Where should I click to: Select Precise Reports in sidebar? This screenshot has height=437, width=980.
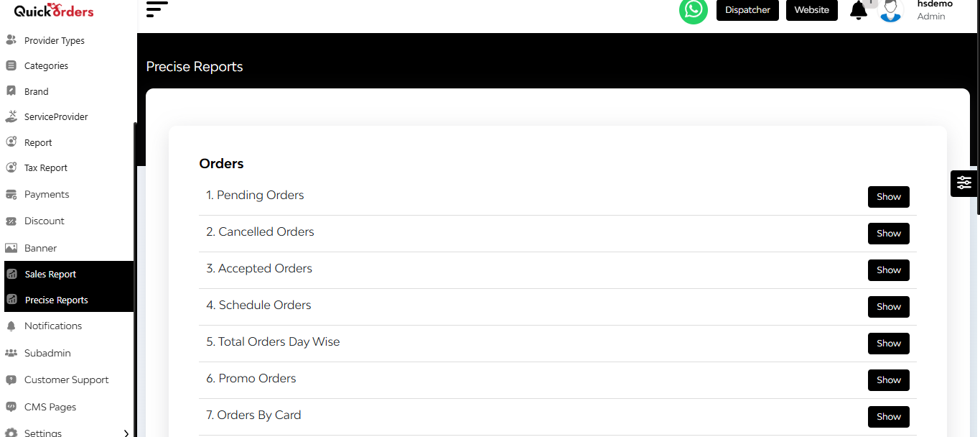point(56,300)
